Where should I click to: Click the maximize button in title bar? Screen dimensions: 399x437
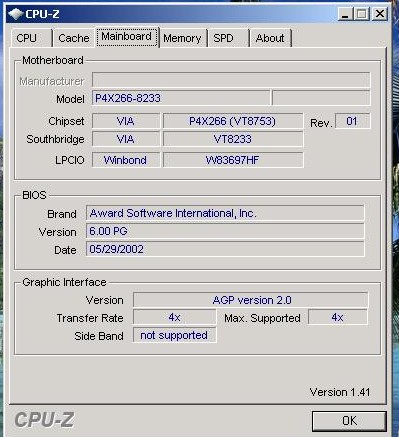coord(362,14)
